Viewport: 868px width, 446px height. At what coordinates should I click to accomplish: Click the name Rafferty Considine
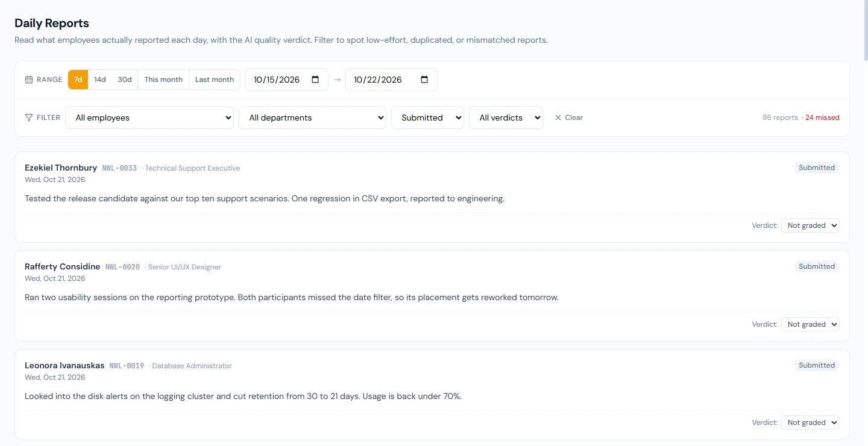(x=63, y=266)
